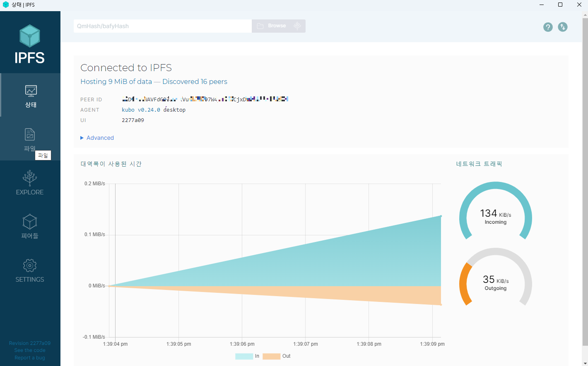Open the 파일 files page
This screenshot has height=366, width=588.
(x=30, y=139)
